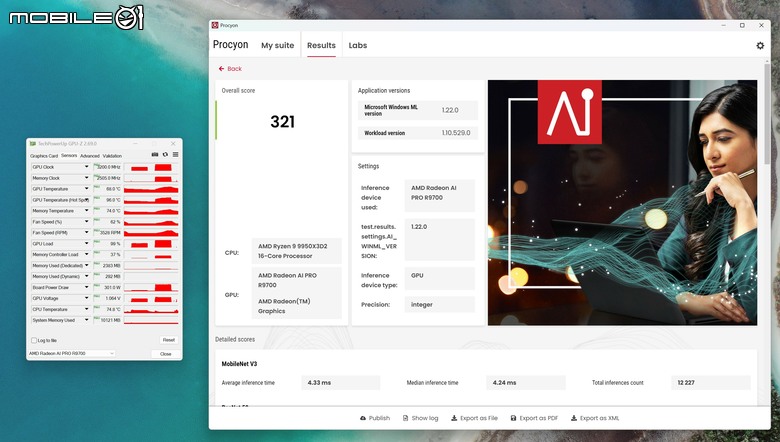Click the AMD Ryzen 9 9950X3D2 CPU text
The width and height of the screenshot is (780, 442).
click(292, 251)
